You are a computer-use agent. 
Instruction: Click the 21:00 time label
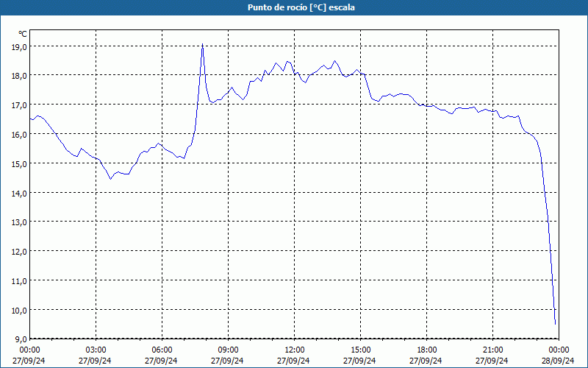(492, 350)
